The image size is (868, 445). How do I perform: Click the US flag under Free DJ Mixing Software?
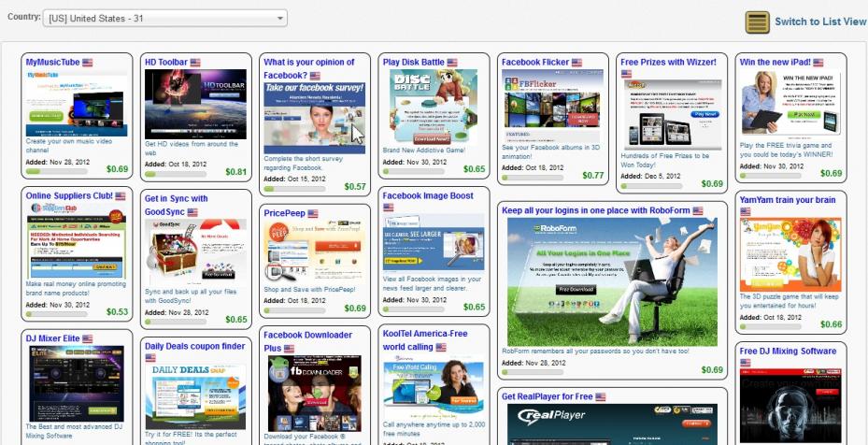click(745, 363)
